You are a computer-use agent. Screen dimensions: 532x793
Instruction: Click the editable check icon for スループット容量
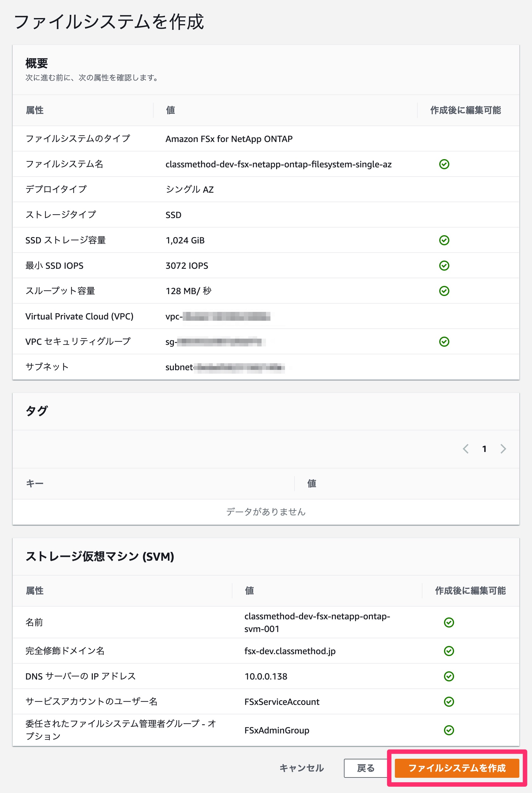444,291
